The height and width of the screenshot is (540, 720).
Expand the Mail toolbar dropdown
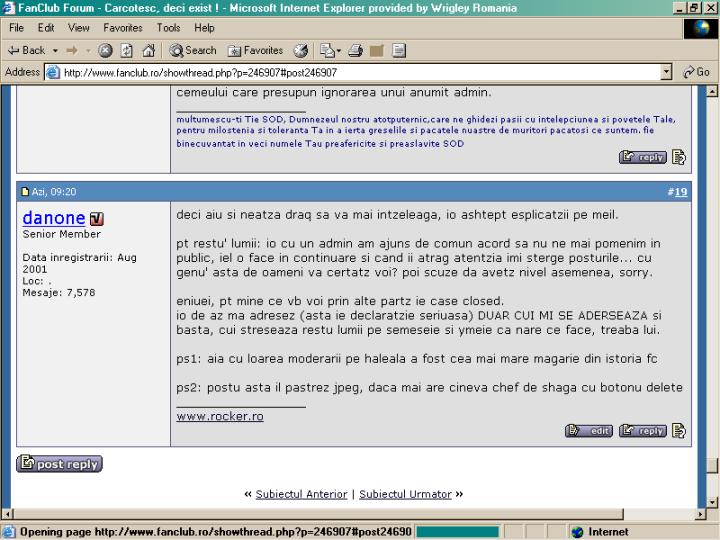pos(338,50)
